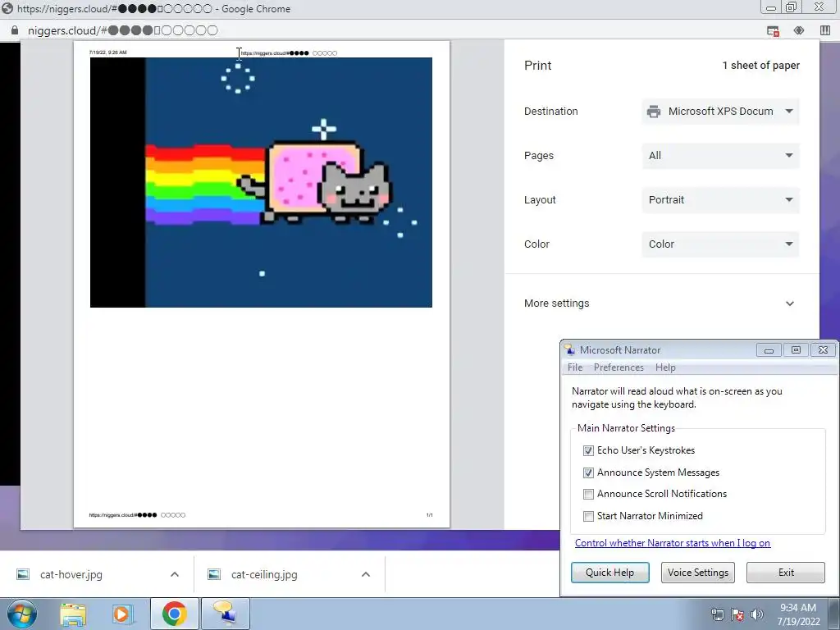
Task: Click the cat-ceiling.jpg file icon in downloads bar
Action: pos(214,574)
